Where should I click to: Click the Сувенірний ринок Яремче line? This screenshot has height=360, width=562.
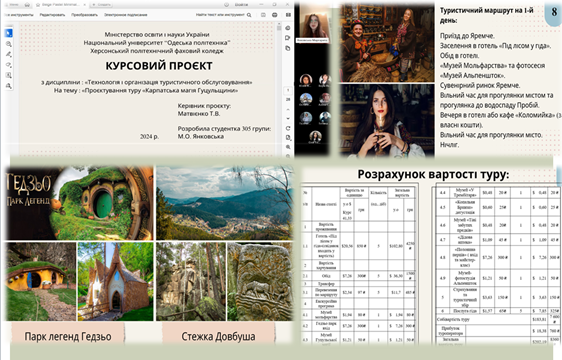point(480,85)
